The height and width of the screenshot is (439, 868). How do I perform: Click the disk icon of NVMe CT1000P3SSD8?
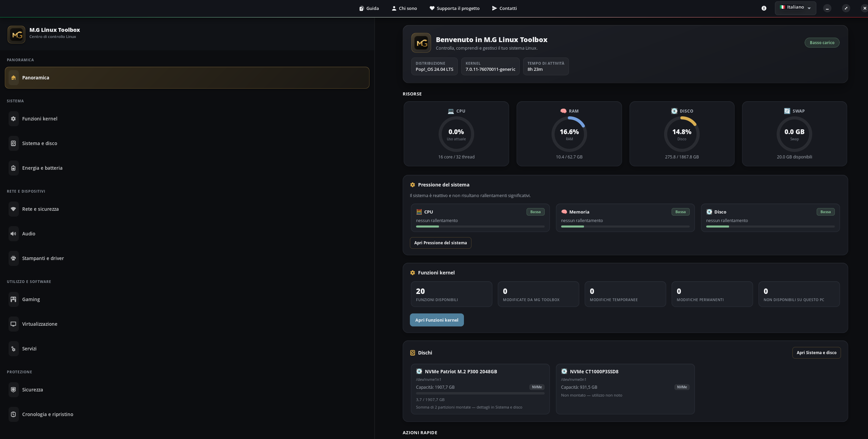point(564,371)
